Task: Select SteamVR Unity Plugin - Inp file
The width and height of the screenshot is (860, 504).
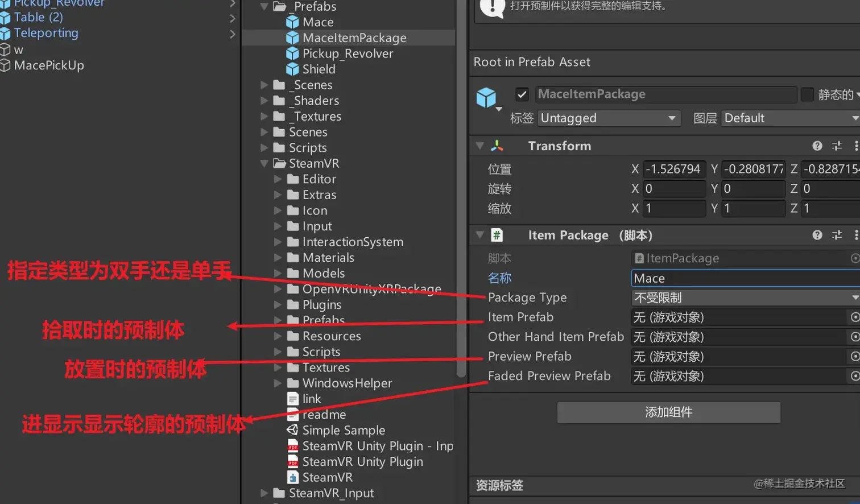Action: point(378,446)
